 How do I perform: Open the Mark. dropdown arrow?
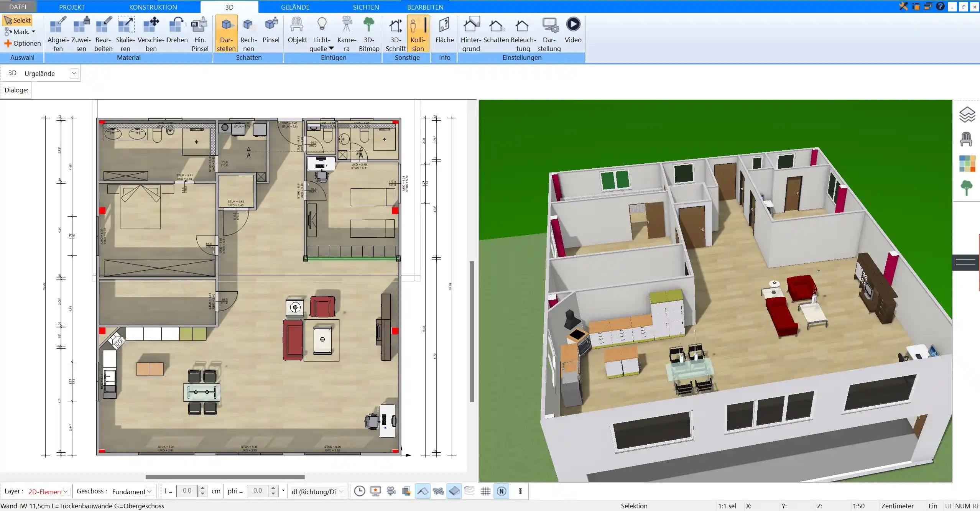point(33,32)
